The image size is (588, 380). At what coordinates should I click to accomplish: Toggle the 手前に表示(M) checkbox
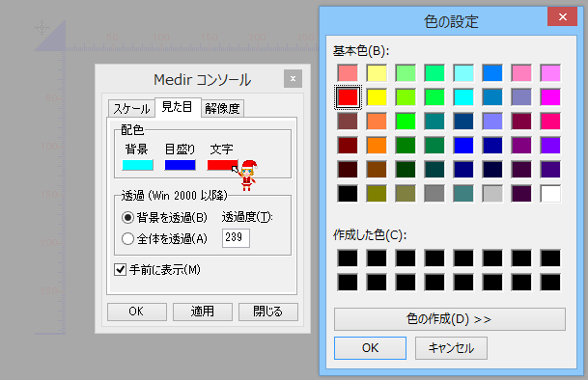point(157,269)
